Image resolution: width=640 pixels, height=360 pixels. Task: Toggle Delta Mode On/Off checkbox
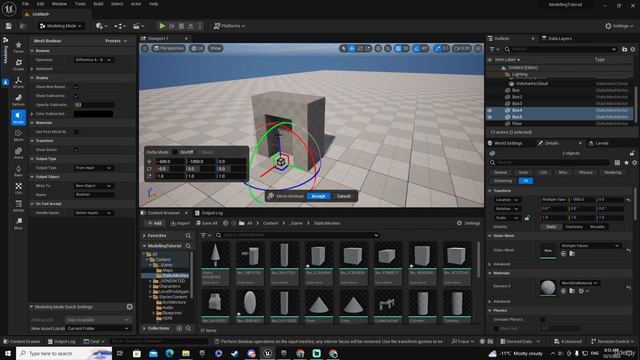[175, 152]
